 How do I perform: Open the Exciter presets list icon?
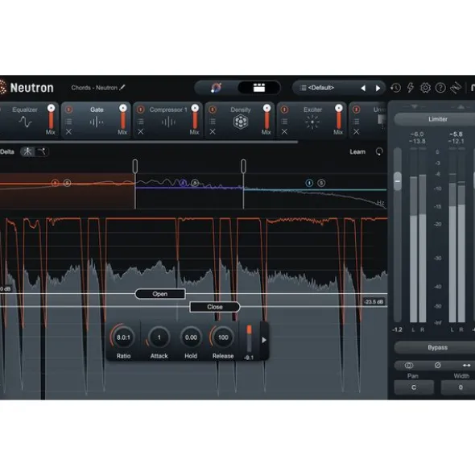[284, 122]
